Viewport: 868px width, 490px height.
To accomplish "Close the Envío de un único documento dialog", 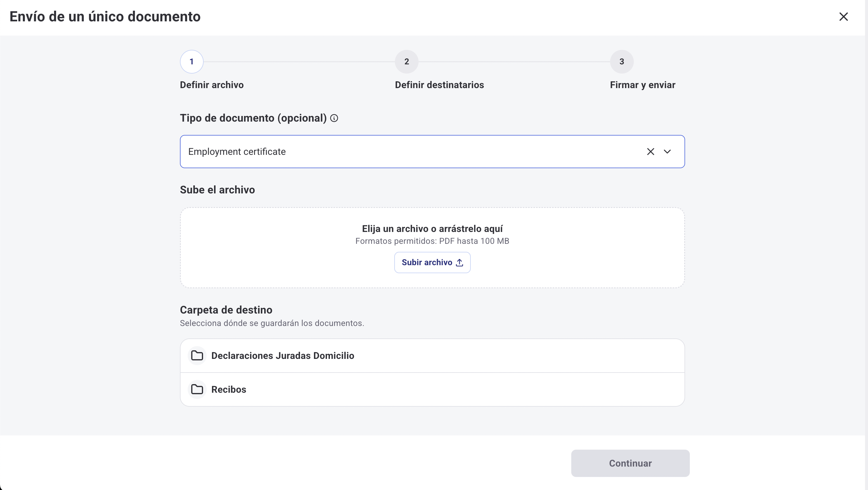I will click(843, 17).
